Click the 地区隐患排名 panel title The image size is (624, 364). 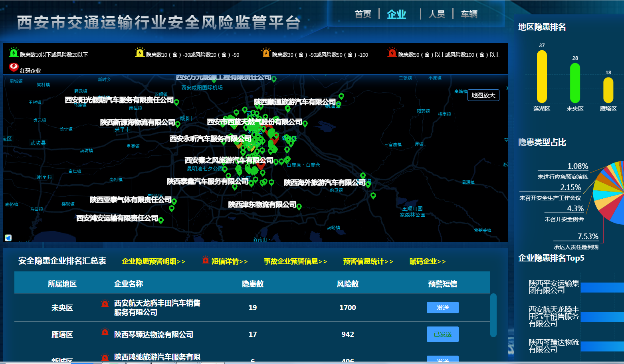[x=542, y=27]
